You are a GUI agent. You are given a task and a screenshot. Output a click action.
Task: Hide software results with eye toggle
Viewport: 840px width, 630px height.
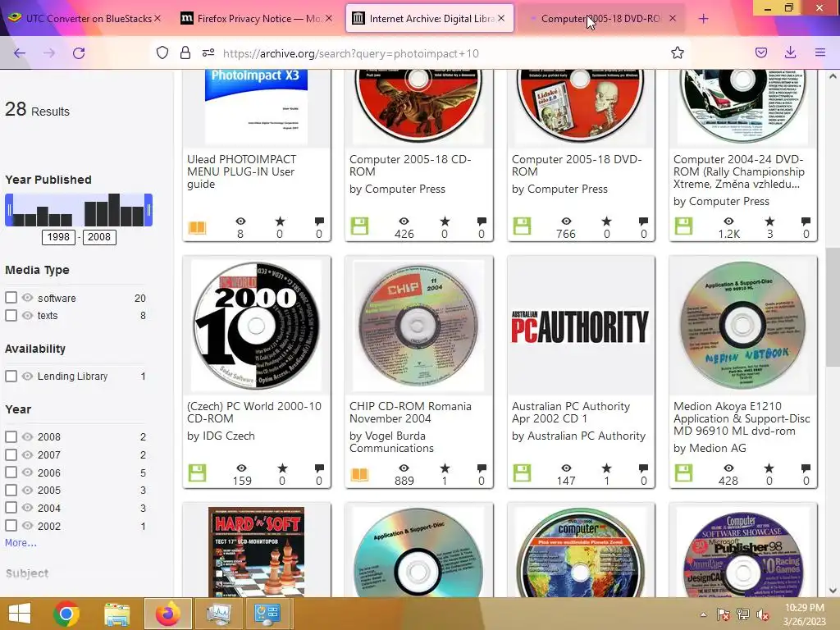click(x=27, y=297)
